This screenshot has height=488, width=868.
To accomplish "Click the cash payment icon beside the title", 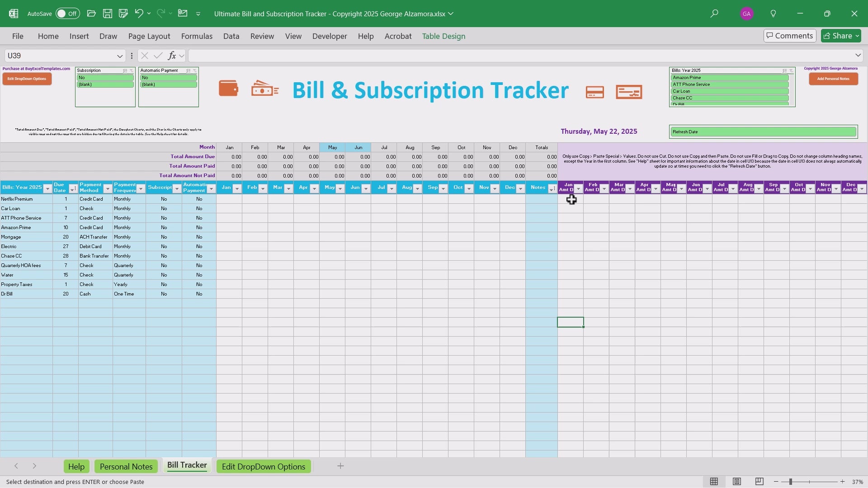I will [264, 89].
